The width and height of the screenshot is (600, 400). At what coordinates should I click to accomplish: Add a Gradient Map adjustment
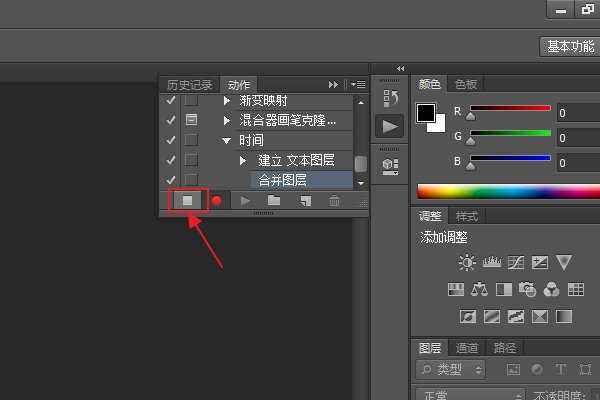pyautogui.click(x=564, y=317)
